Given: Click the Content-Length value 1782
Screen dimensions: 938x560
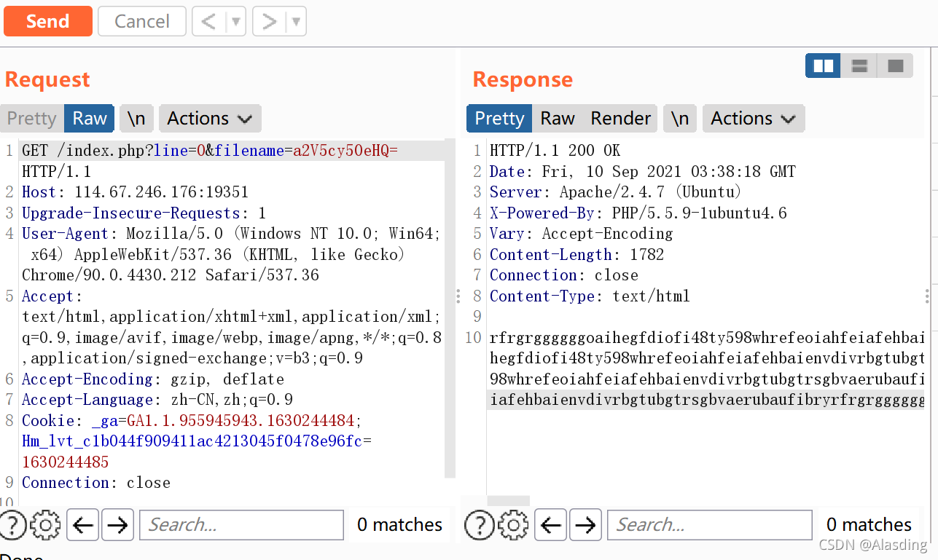Looking at the screenshot, I should point(646,255).
